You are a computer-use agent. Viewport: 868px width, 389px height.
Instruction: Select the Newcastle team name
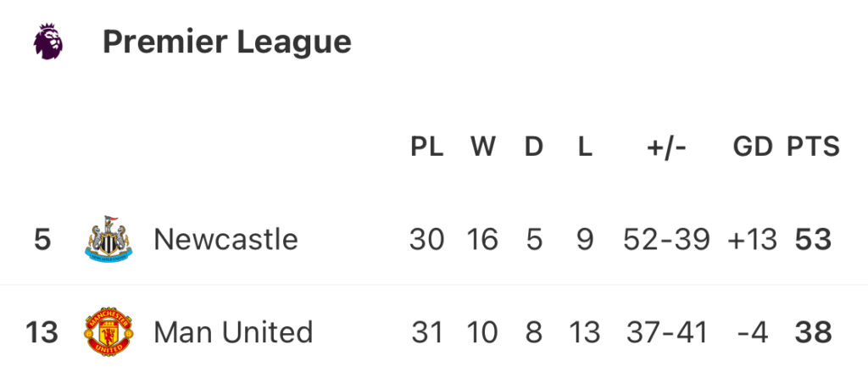pos(225,240)
